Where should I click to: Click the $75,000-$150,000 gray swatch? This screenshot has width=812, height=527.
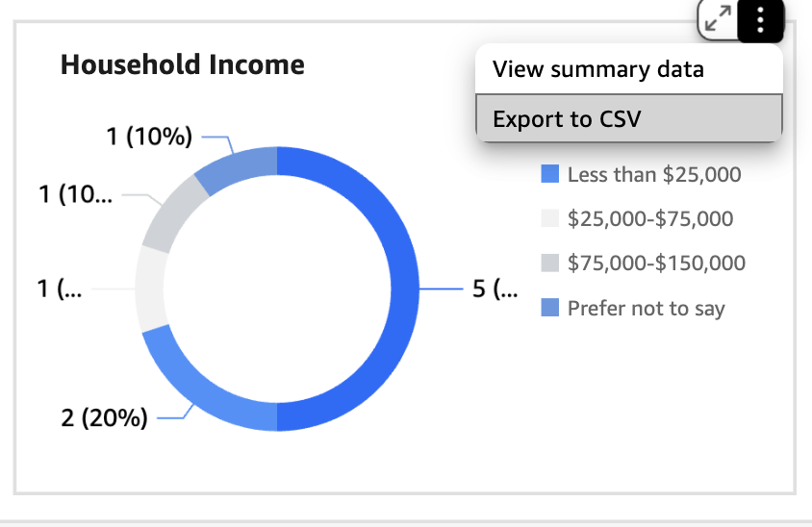pos(550,263)
